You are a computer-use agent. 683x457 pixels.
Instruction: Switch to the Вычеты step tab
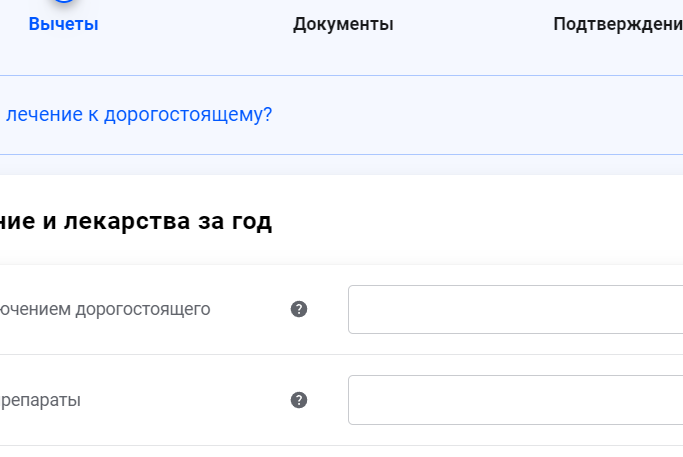[63, 24]
